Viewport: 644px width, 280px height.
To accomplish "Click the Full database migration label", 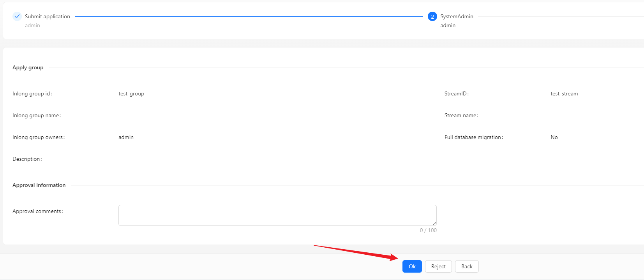I will pos(473,137).
